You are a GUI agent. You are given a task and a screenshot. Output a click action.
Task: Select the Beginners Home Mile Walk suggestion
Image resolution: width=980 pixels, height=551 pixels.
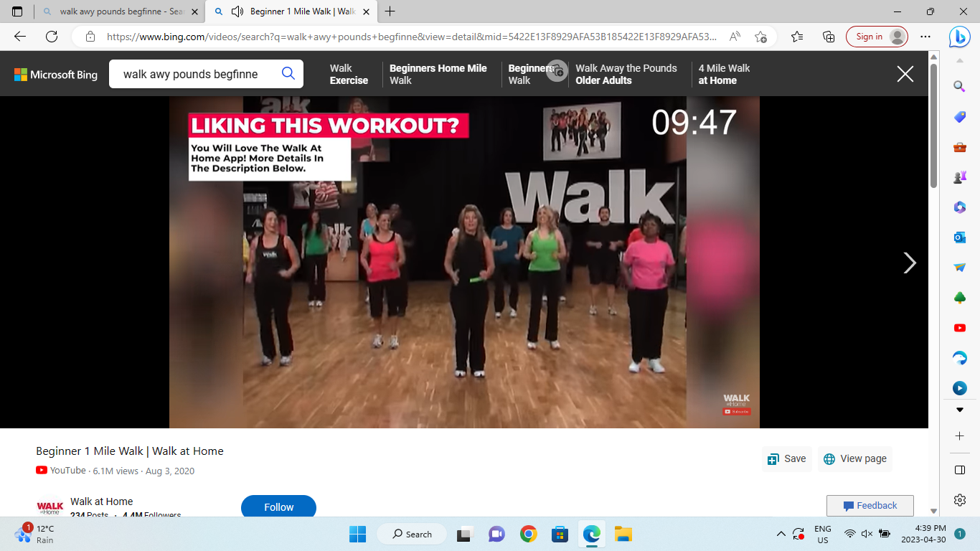438,74
